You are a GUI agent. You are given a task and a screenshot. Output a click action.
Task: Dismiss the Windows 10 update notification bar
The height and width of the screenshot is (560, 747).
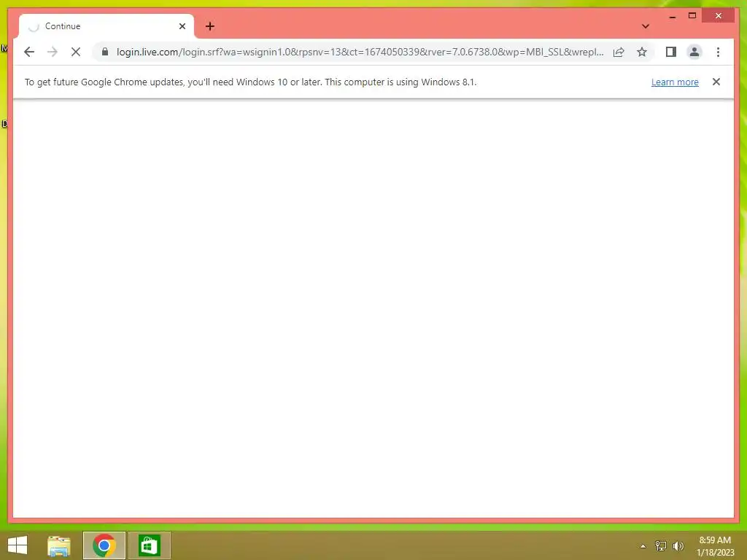716,82
